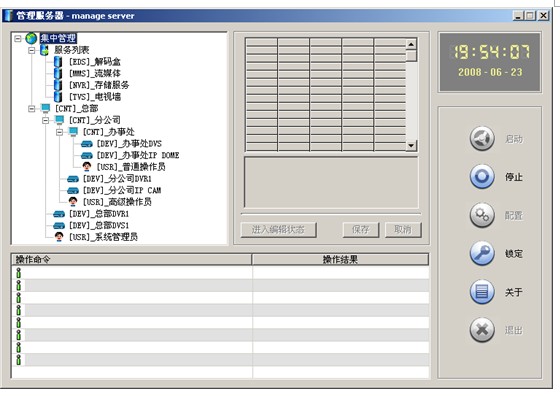560x398 pixels.
Task: Select the [DEV]_总部DVR1 label
Action: (99, 214)
